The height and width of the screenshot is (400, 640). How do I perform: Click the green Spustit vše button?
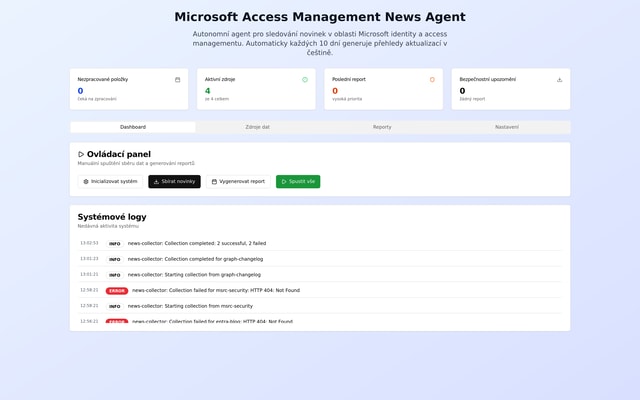pos(298,182)
